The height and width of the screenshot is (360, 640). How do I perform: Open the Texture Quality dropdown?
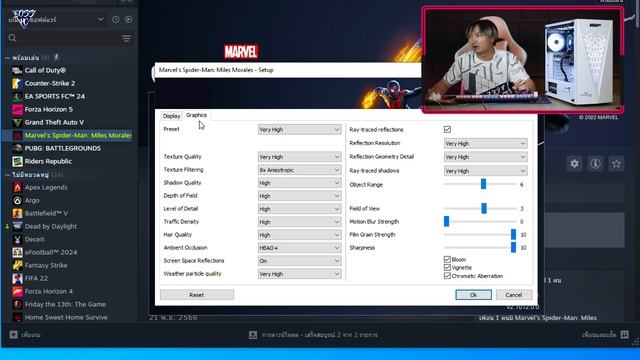click(x=300, y=157)
